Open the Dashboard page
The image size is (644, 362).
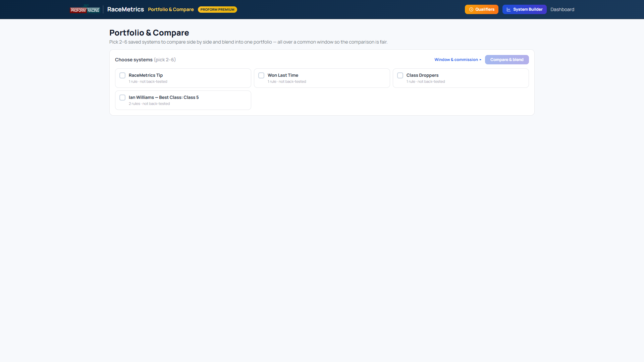coord(562,9)
